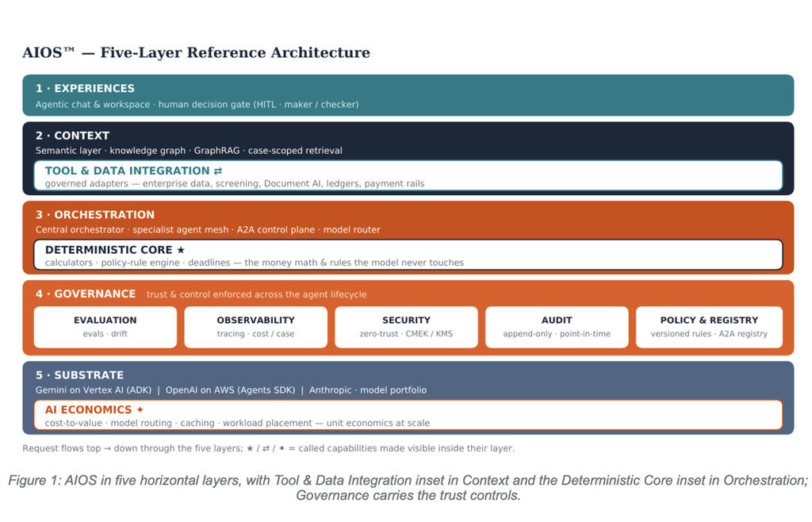Click the transfer arrows icon beside Tool & Data Integration
Screen dimensions: 812x522
(x=218, y=171)
